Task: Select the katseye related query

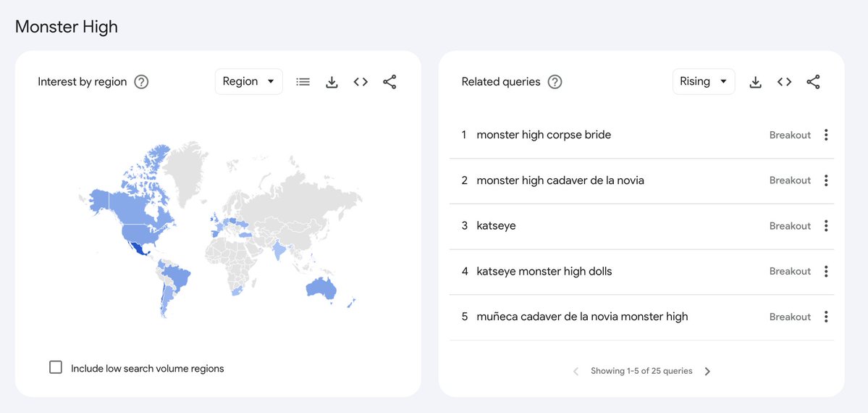Action: tap(496, 225)
